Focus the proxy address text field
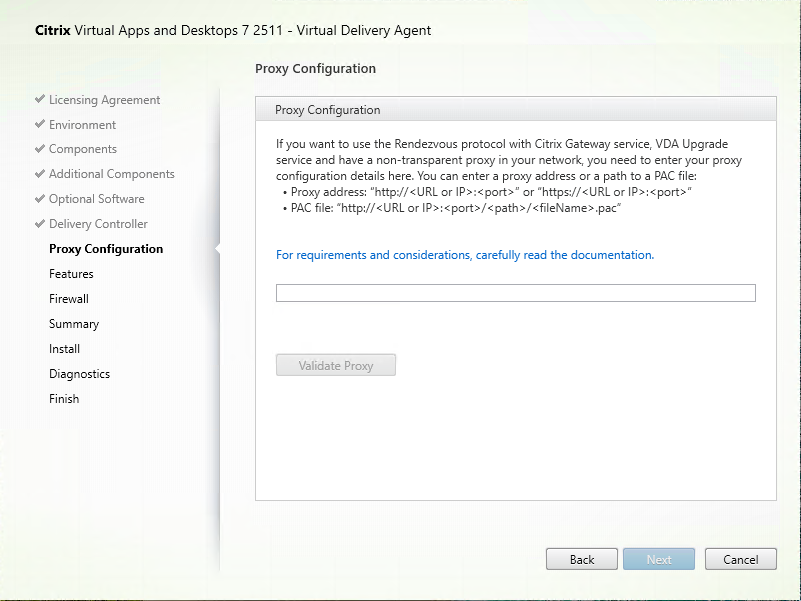 (515, 293)
